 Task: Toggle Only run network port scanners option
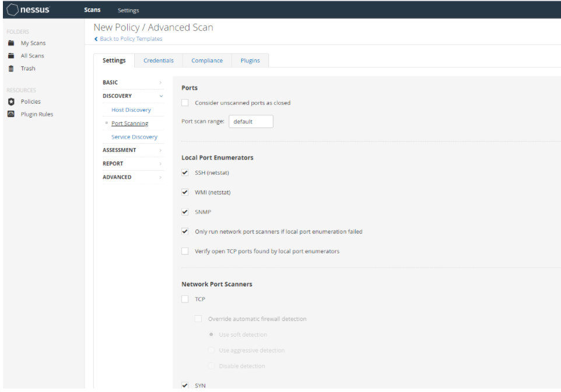pos(185,232)
